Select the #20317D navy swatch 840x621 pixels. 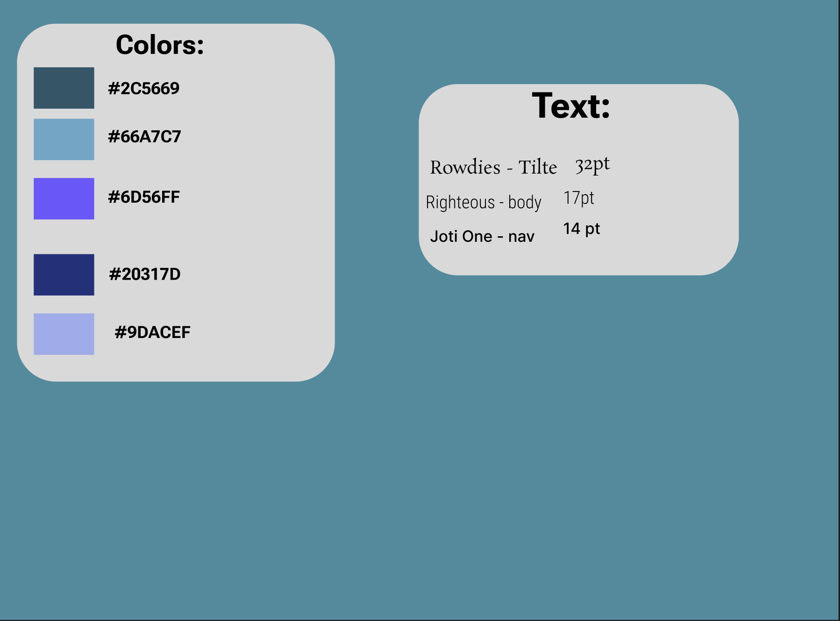[x=64, y=275]
